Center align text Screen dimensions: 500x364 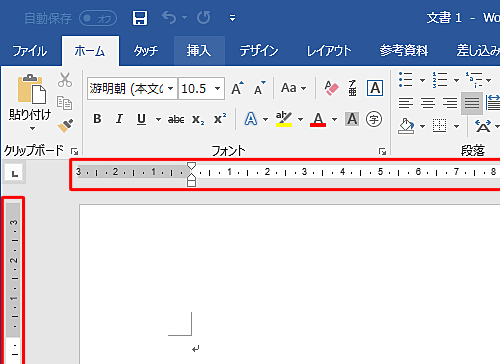click(428, 103)
